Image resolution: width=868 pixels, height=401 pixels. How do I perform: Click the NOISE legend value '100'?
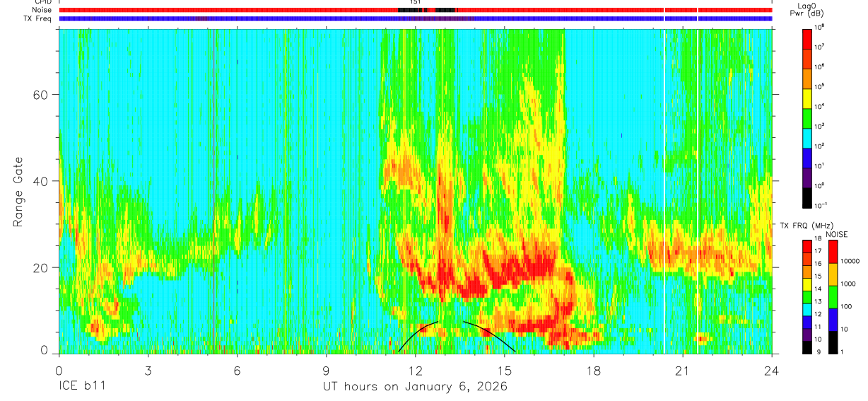click(846, 307)
